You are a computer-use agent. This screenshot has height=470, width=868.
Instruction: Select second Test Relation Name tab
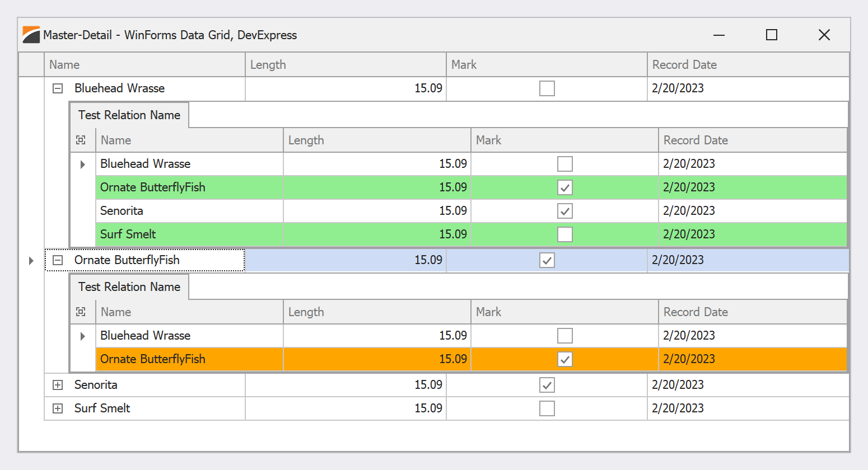[129, 287]
